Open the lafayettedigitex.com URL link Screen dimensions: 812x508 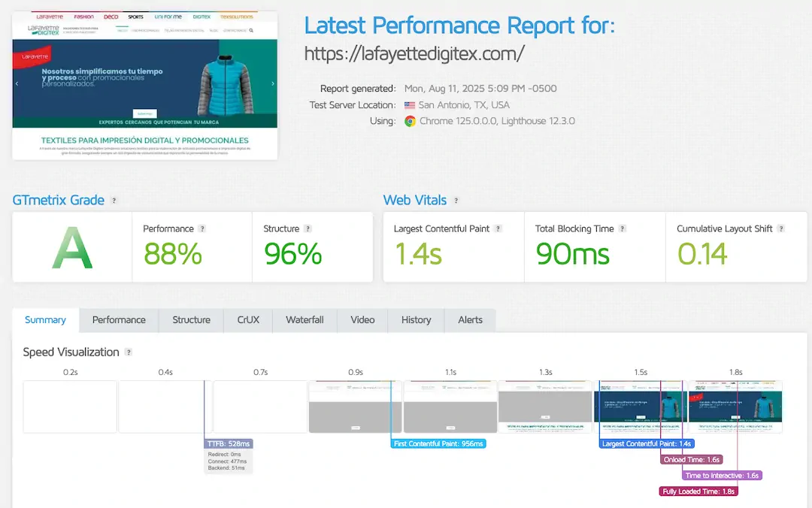point(414,53)
